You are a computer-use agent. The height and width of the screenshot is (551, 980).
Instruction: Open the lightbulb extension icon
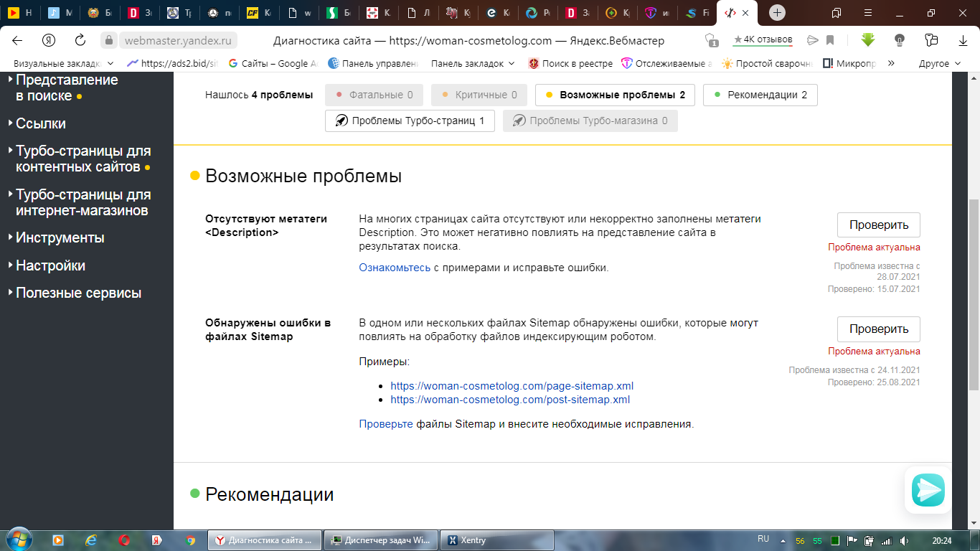pos(900,40)
